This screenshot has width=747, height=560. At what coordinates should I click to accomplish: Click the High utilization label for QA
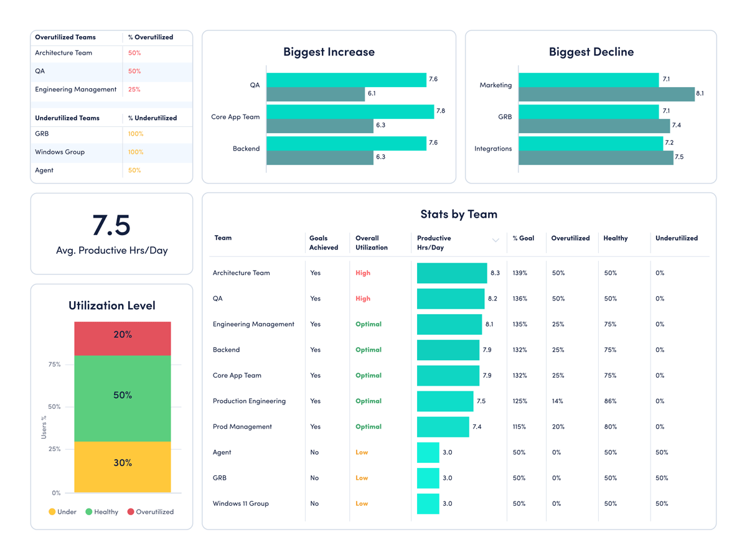(x=363, y=299)
